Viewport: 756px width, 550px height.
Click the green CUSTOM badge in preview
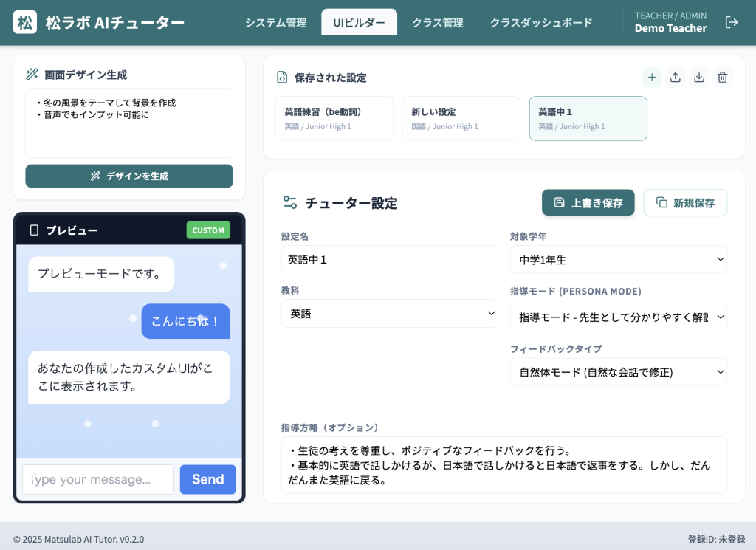coord(208,230)
